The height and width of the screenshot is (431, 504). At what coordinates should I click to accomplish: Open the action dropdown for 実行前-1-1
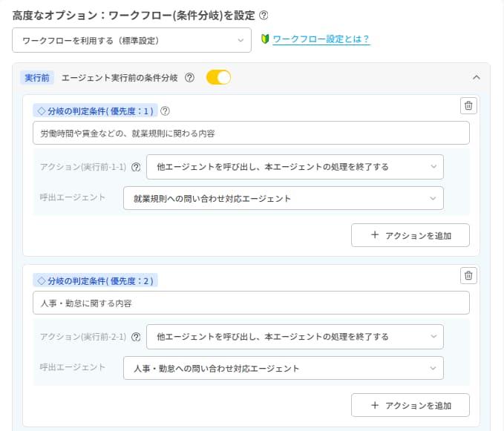click(295, 167)
